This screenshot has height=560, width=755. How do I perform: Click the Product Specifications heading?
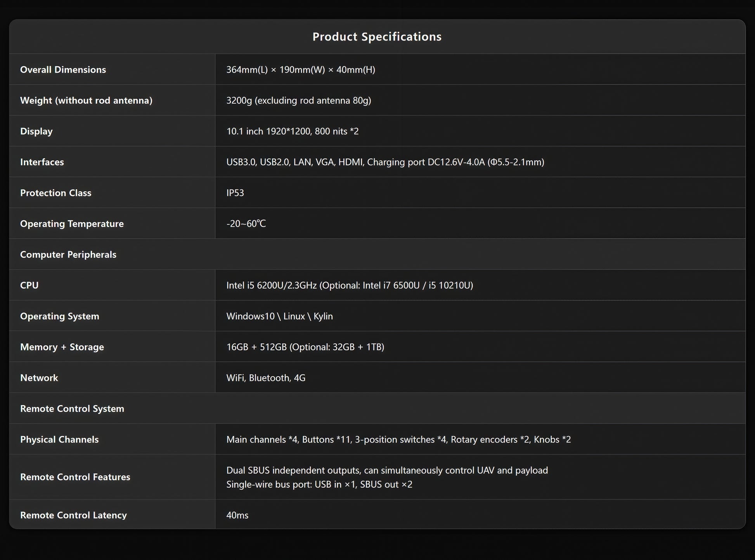click(x=377, y=37)
